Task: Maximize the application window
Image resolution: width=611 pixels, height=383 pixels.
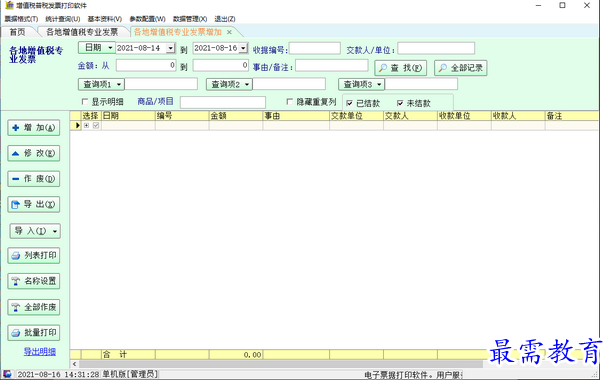Action: (562, 5)
